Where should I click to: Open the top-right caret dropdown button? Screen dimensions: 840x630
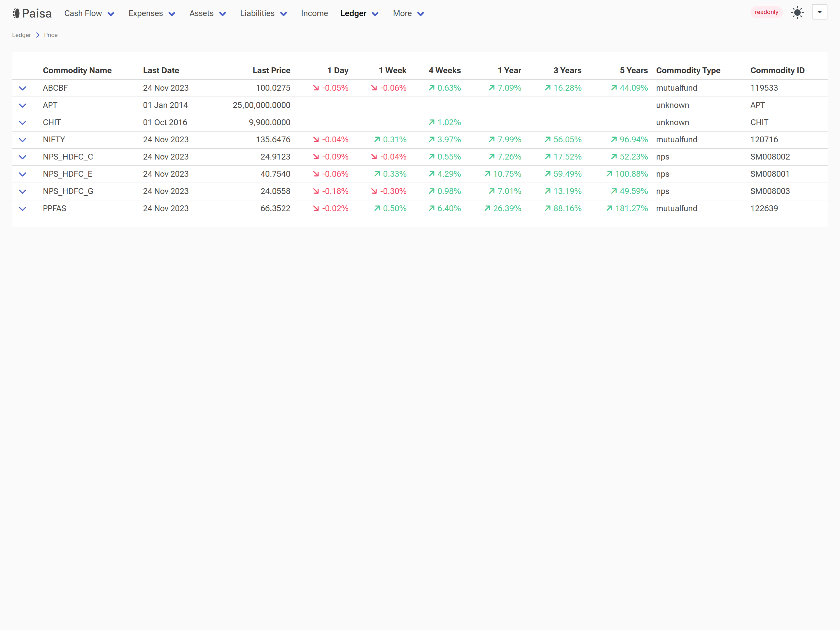[x=820, y=12]
